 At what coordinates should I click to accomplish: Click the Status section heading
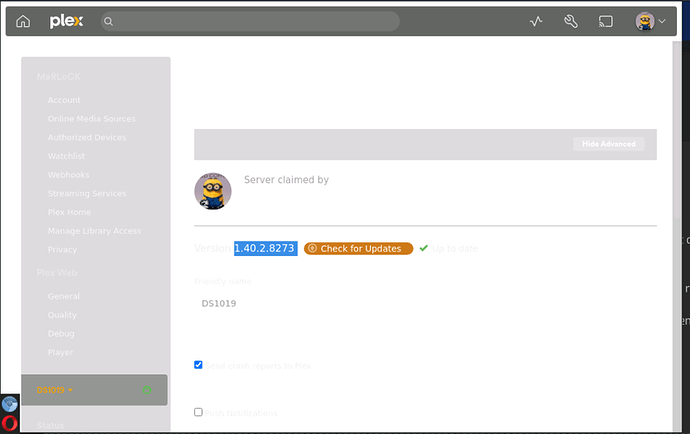pos(50,425)
